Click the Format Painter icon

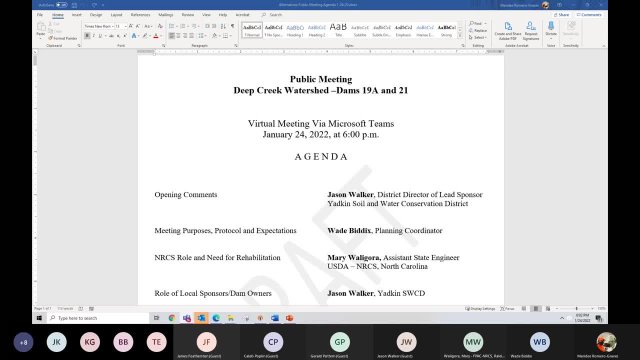62,38
